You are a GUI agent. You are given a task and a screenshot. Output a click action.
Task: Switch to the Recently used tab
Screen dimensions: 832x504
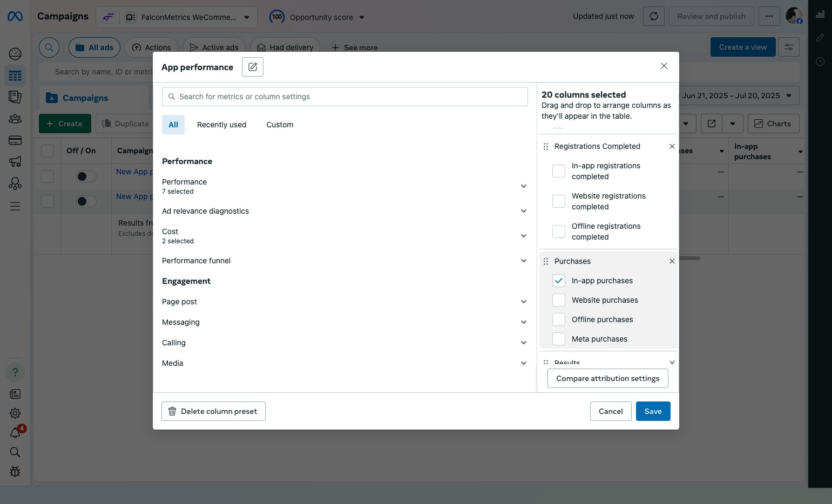[x=221, y=125]
